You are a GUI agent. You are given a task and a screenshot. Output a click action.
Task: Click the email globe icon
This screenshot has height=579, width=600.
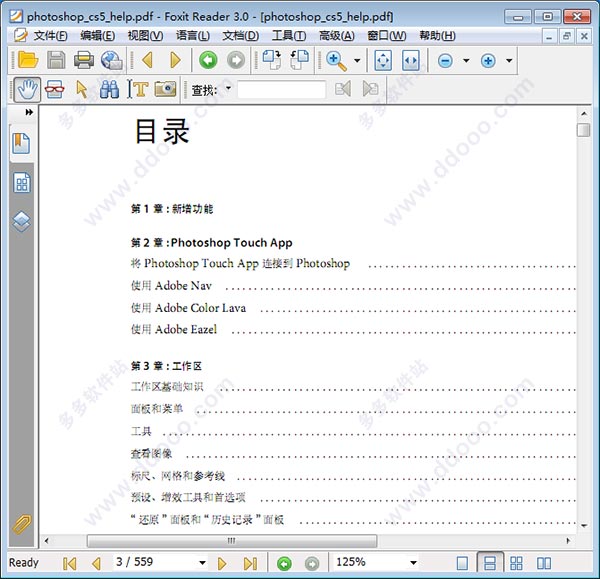(x=111, y=60)
